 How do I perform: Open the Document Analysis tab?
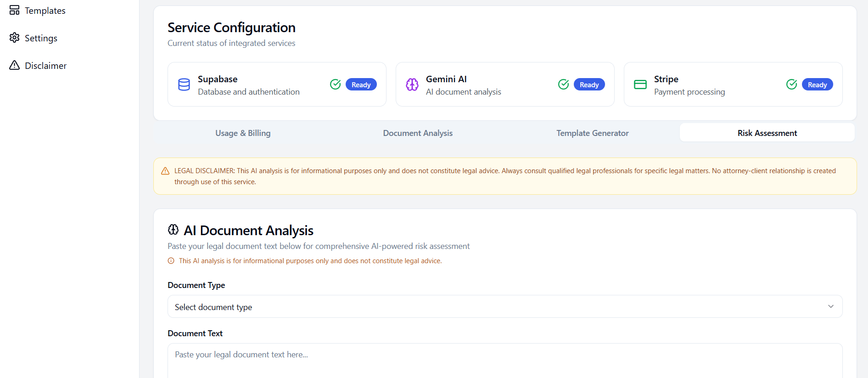point(418,133)
